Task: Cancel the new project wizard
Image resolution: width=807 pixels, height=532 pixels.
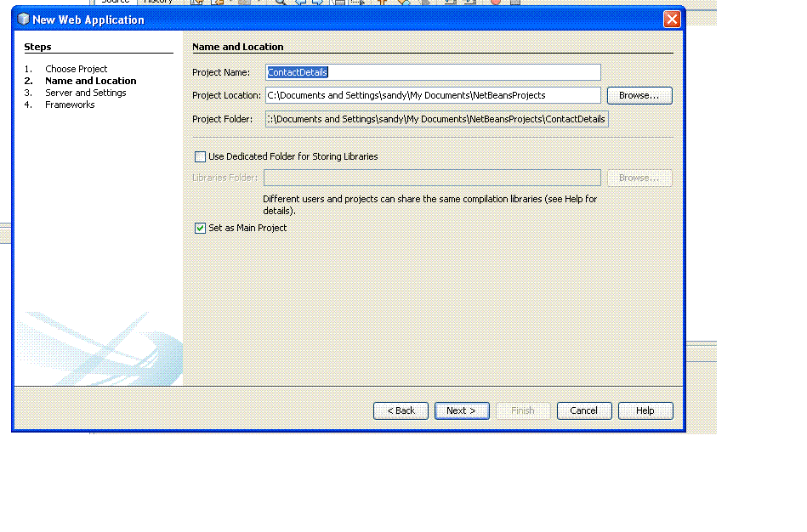Action: pyautogui.click(x=584, y=410)
